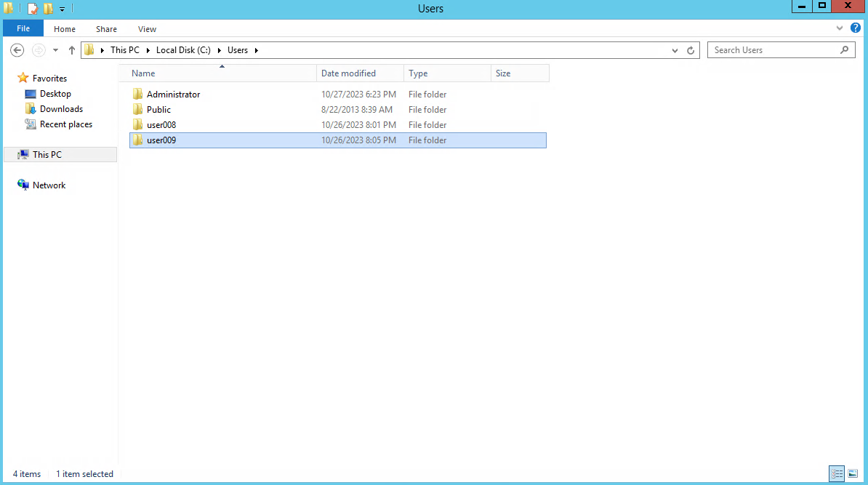
Task: Expand the arrow after Local Disk (C:) in the breadcrumb
Action: (220, 50)
